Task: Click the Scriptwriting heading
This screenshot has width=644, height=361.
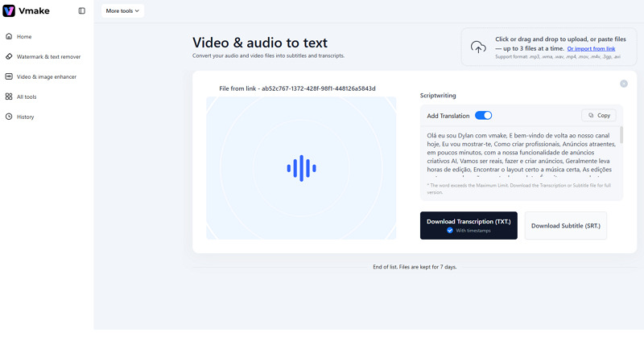Action: [438, 95]
